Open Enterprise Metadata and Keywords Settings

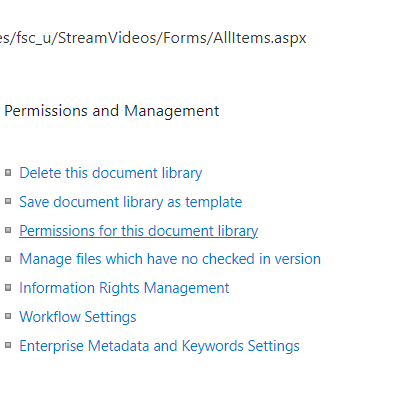(x=159, y=346)
